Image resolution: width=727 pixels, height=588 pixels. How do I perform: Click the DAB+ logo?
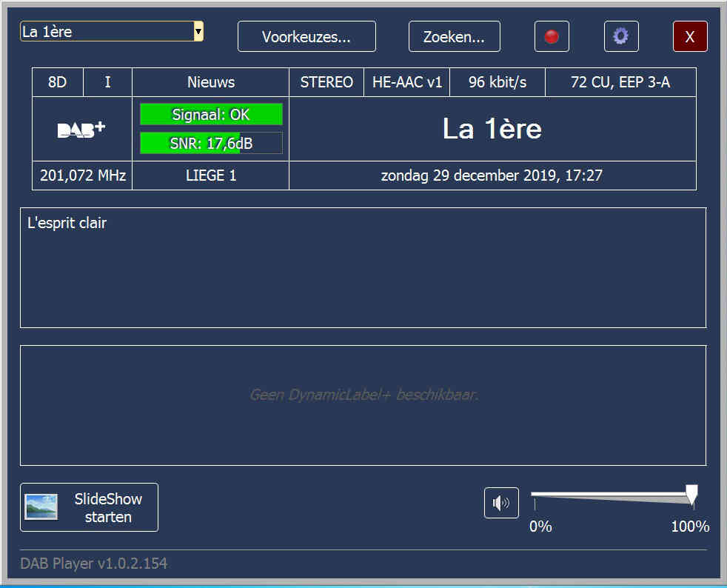coord(81,129)
